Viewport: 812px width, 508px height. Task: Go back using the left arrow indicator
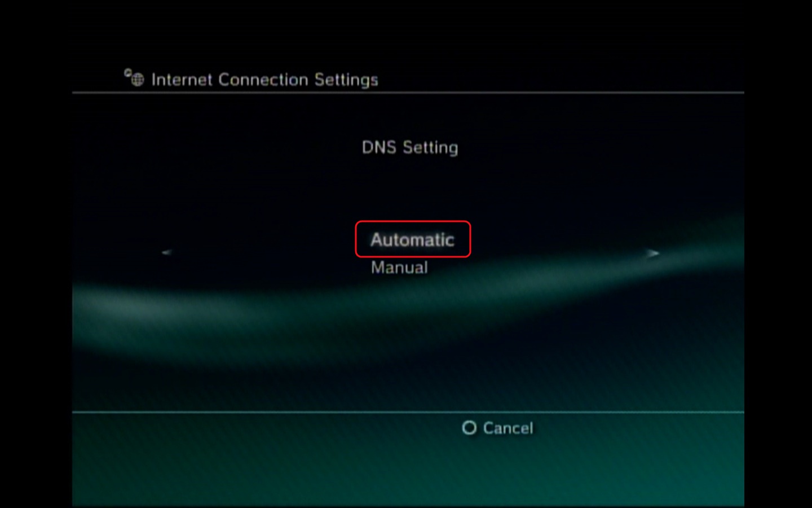pyautogui.click(x=166, y=252)
